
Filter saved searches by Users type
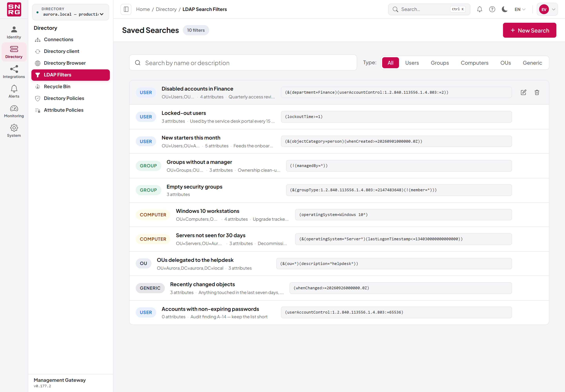click(412, 63)
